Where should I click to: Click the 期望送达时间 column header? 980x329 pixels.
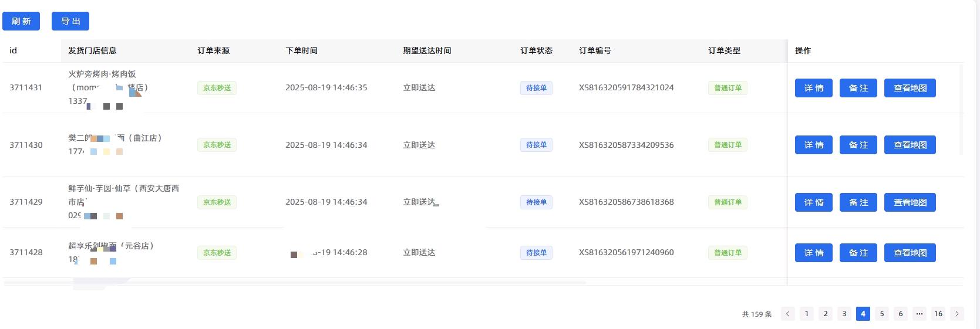point(427,51)
